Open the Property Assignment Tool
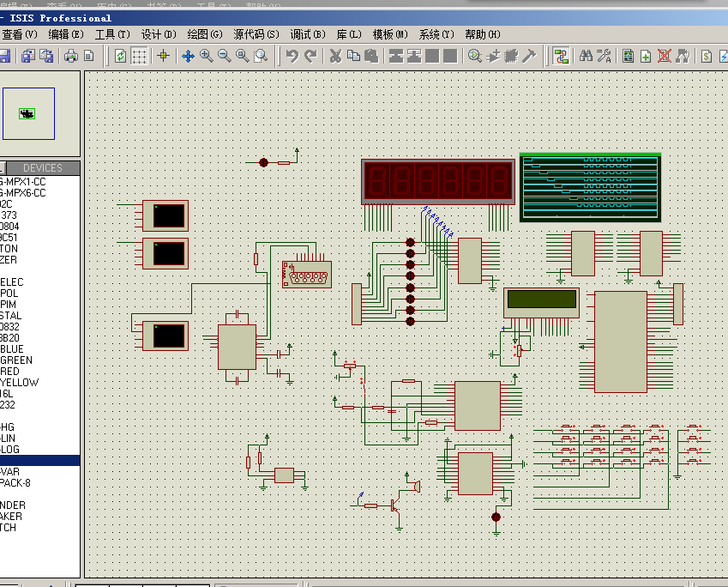 604,57
